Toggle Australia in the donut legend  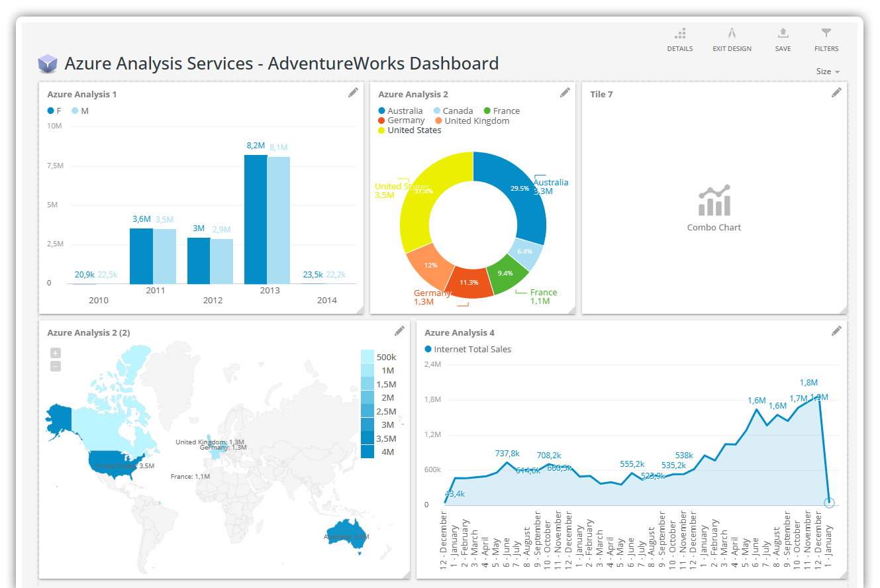point(401,111)
